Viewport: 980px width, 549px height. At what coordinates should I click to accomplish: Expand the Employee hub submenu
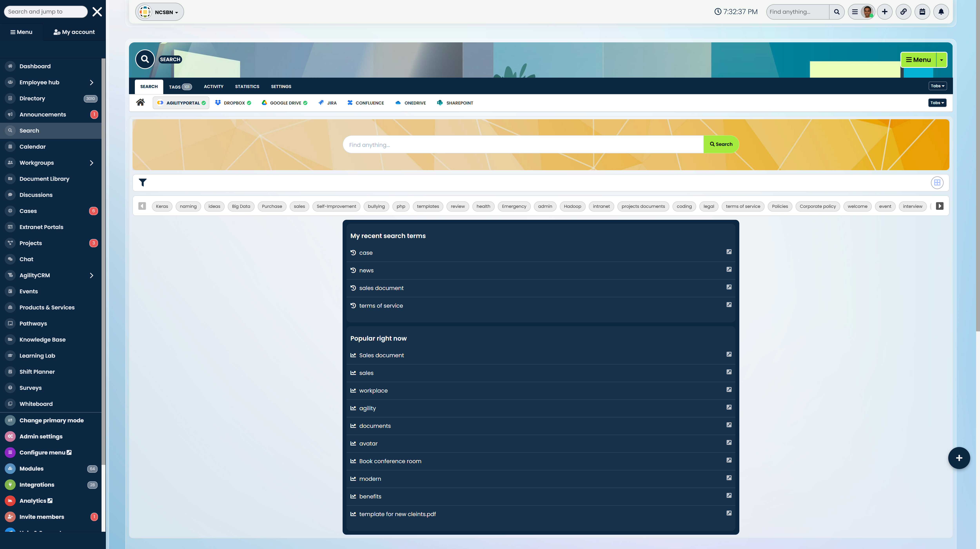(x=91, y=83)
